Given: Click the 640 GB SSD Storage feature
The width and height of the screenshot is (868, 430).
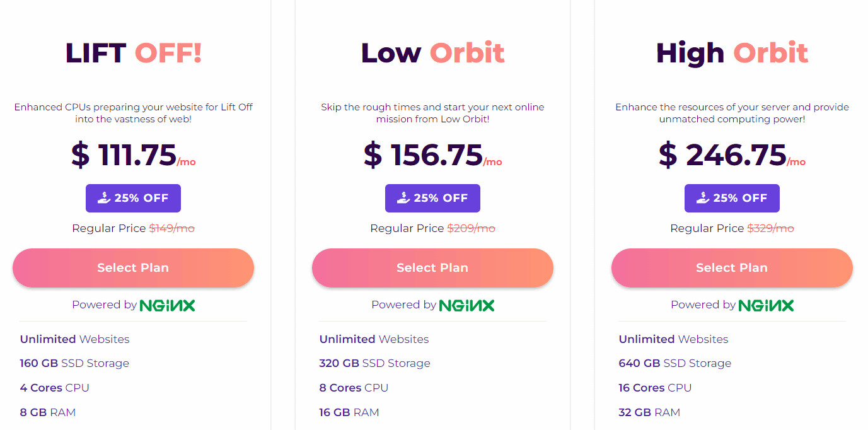Looking at the screenshot, I should tap(675, 363).
